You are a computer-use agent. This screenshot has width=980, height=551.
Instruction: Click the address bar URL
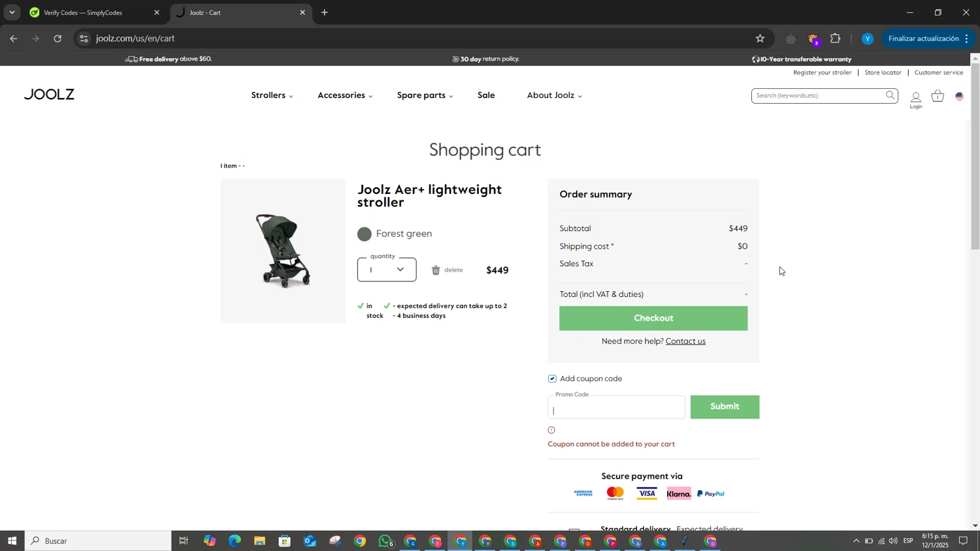pos(135,39)
